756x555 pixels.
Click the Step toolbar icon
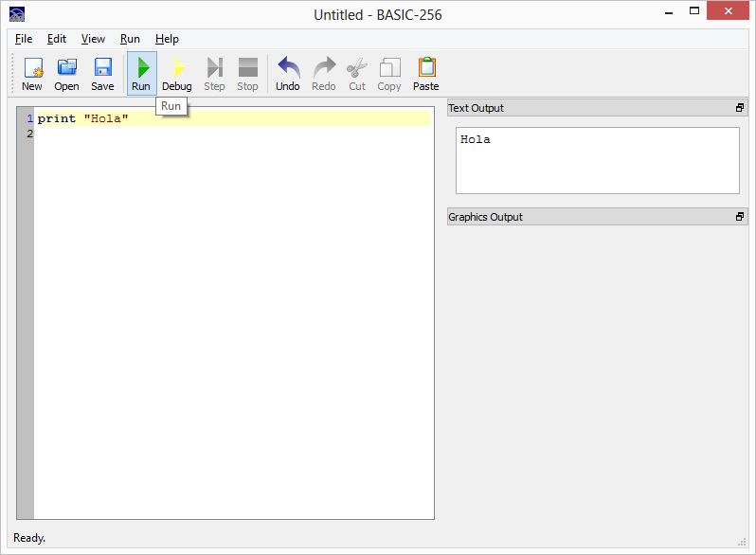tap(214, 73)
